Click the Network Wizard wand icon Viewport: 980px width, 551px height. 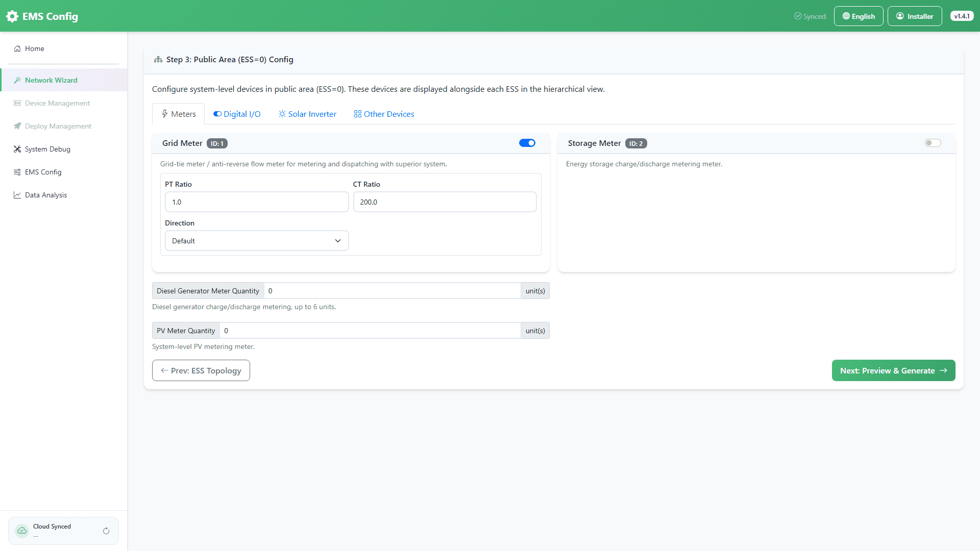click(17, 80)
